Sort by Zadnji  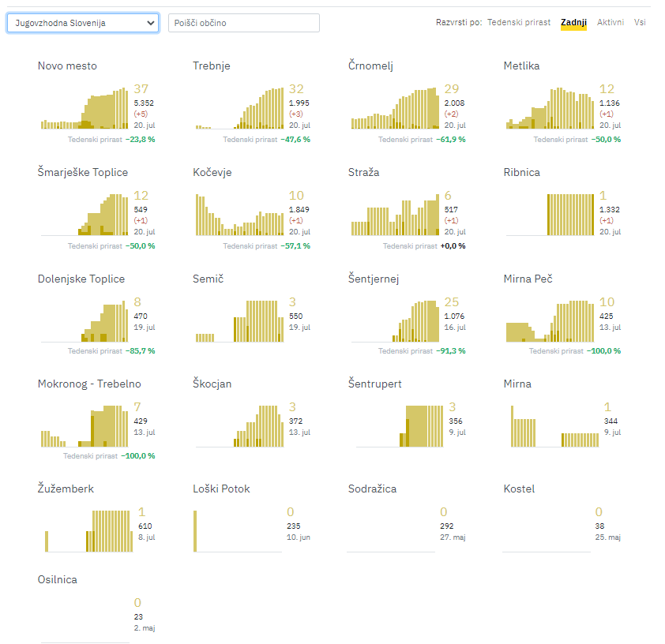coord(573,22)
